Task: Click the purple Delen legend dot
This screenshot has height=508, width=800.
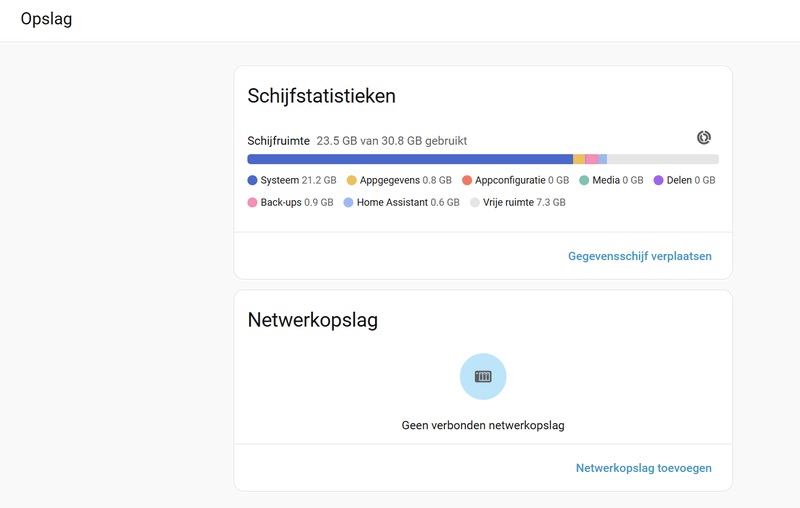Action: click(x=659, y=180)
